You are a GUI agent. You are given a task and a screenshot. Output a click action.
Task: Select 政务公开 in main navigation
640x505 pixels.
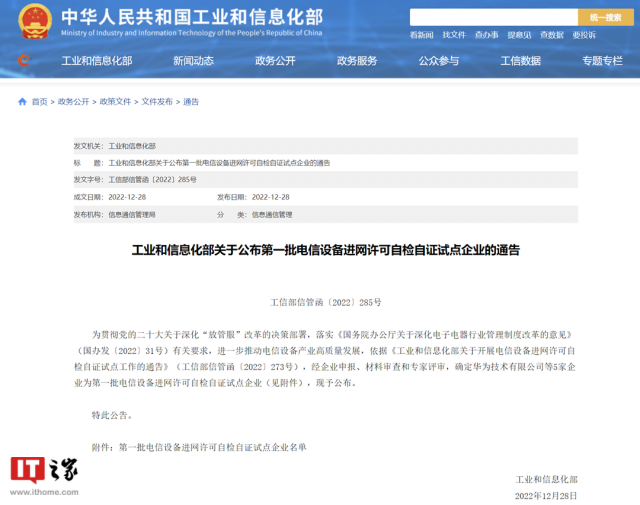pyautogui.click(x=275, y=61)
